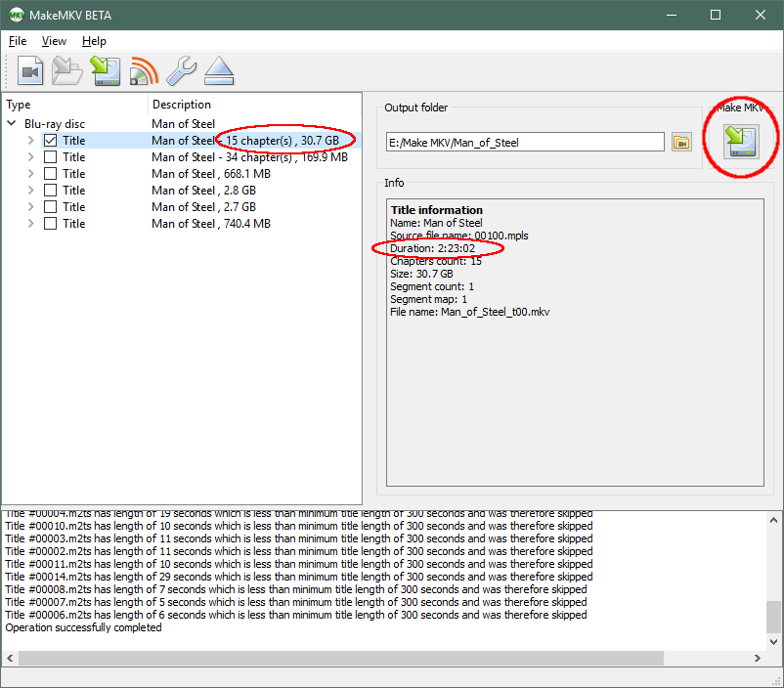This screenshot has height=688, width=784.
Task: Click 'Segment map: 1' in Info panel
Action: pos(428,299)
